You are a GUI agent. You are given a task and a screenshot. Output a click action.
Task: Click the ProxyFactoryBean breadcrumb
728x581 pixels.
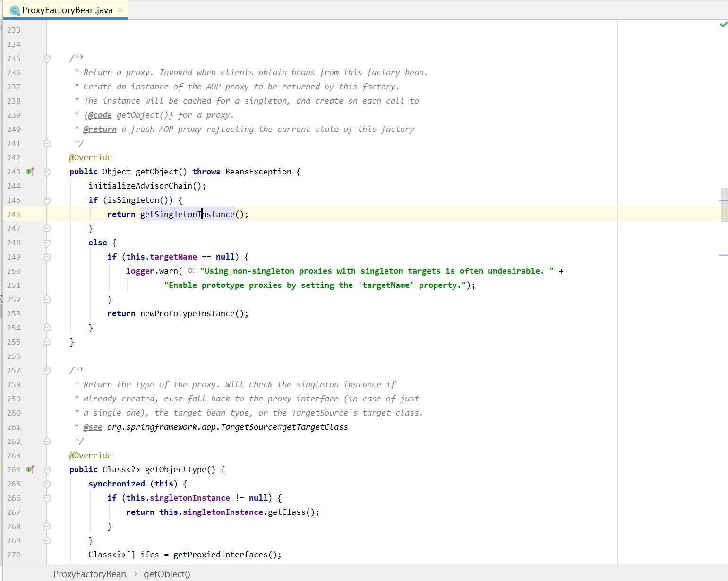pos(89,574)
